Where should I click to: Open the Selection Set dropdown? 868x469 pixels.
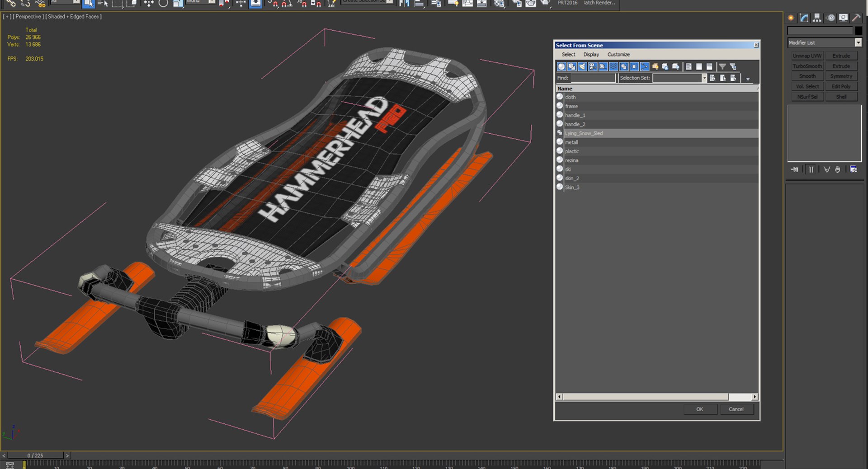(x=704, y=78)
